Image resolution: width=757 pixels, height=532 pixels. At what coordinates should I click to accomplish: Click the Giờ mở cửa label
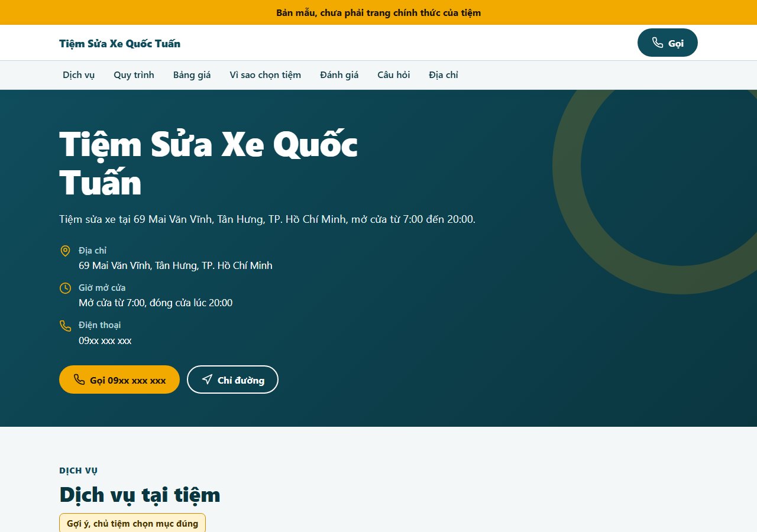point(102,288)
